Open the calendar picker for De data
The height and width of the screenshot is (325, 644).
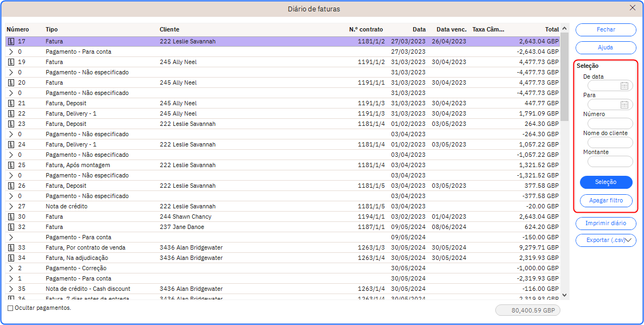624,86
